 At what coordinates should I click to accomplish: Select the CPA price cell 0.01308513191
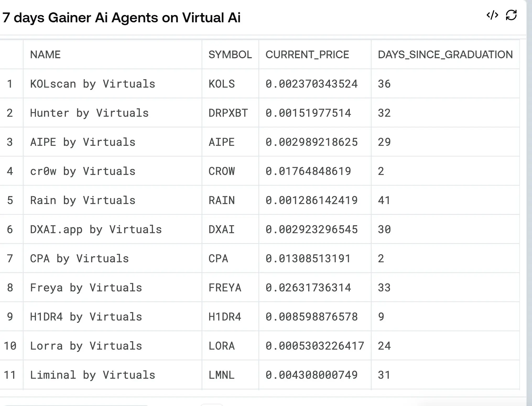[x=308, y=259]
